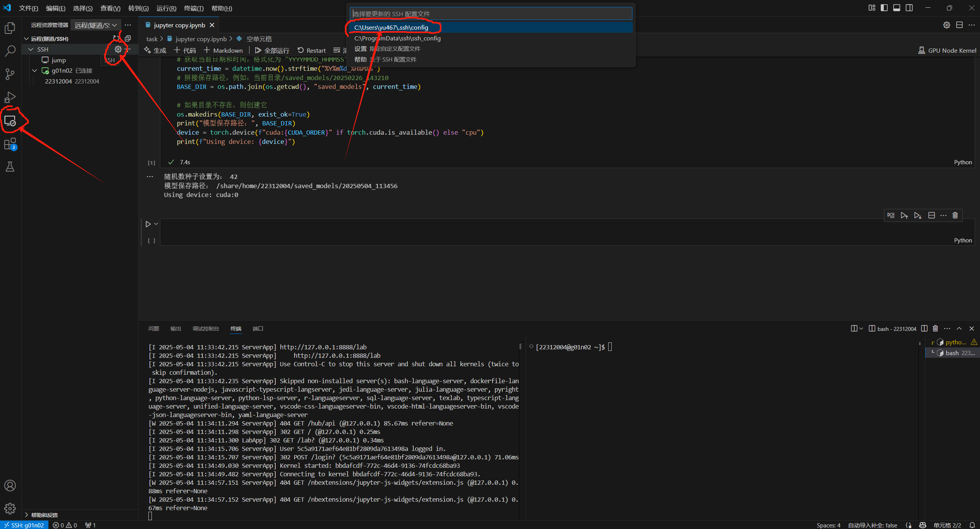Screen dimensions: 980x529
Task: Open the Testing flask icon
Action: (10, 167)
